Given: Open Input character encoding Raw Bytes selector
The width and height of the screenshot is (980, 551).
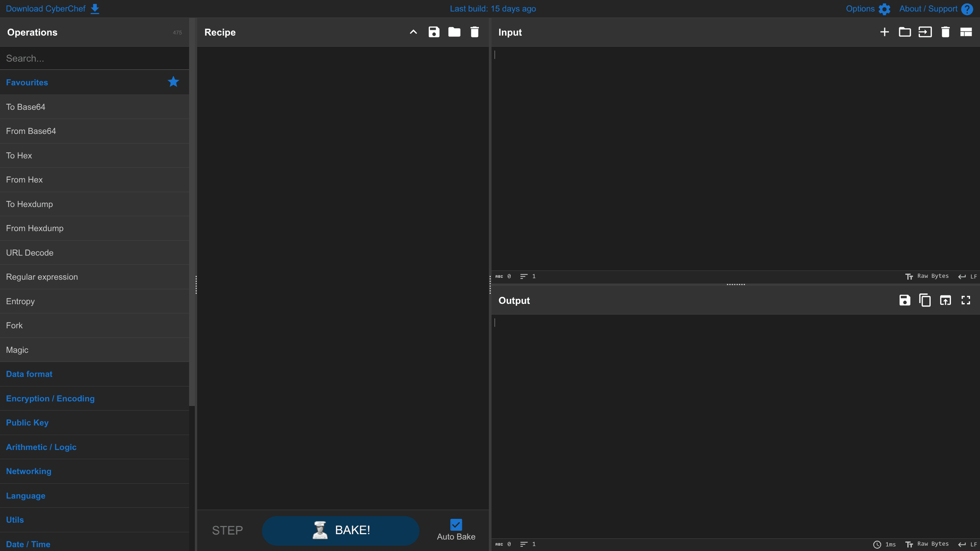Looking at the screenshot, I should (927, 276).
